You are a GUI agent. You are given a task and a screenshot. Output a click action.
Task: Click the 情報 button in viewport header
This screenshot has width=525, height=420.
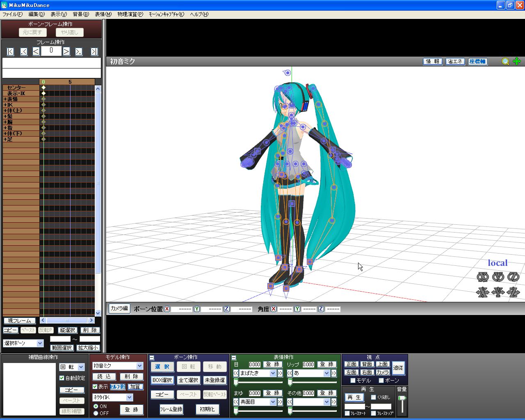(x=432, y=62)
